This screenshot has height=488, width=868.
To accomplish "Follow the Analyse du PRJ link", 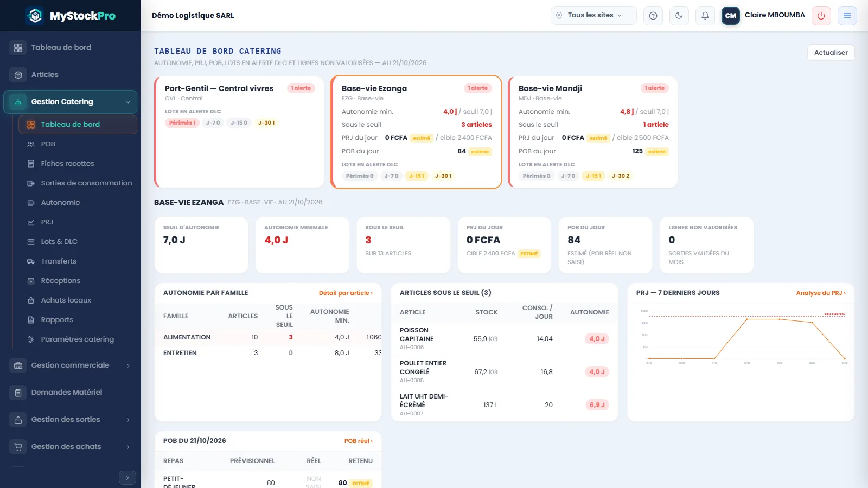I will click(x=821, y=293).
